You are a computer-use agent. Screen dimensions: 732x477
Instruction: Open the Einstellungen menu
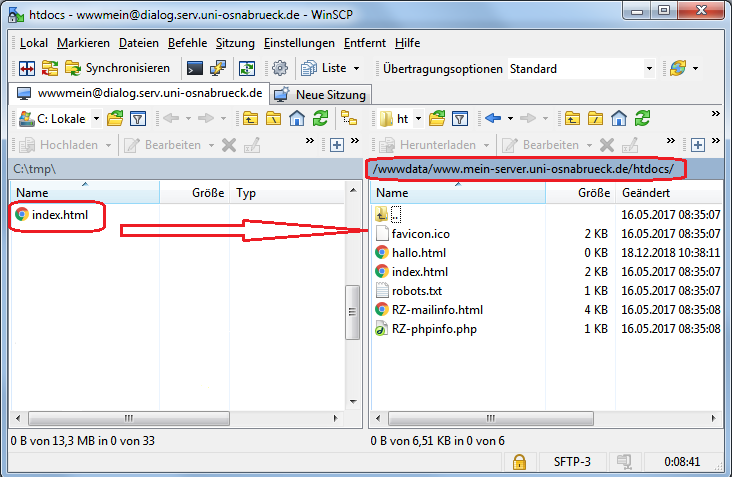click(x=299, y=43)
